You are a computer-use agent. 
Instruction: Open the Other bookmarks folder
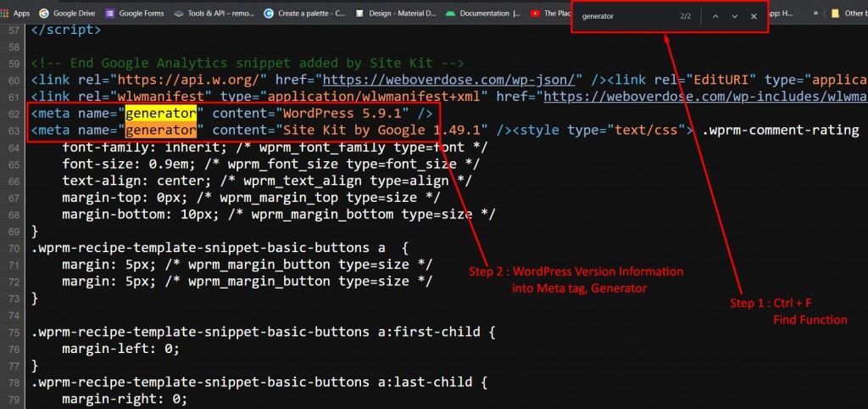tap(849, 14)
